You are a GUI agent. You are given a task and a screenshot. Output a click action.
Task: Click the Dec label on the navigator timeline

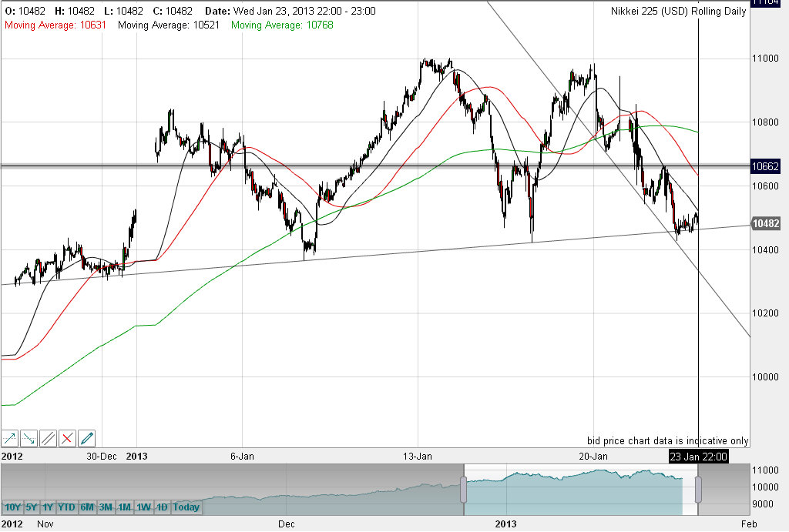click(287, 524)
